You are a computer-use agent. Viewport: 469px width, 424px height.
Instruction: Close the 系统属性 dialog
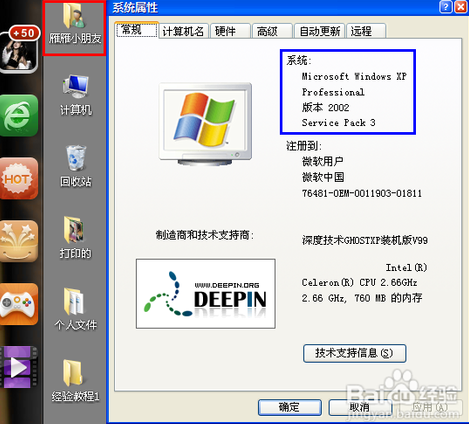pos(461,7)
